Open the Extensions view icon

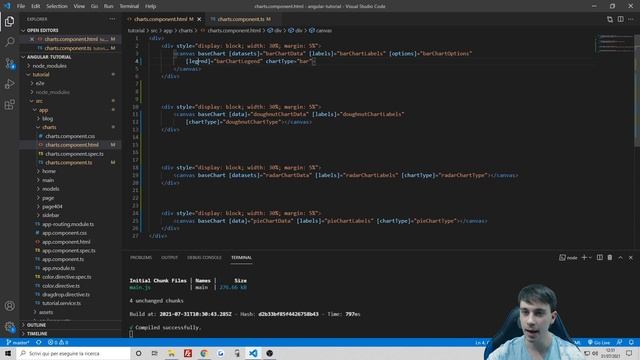(x=9, y=105)
